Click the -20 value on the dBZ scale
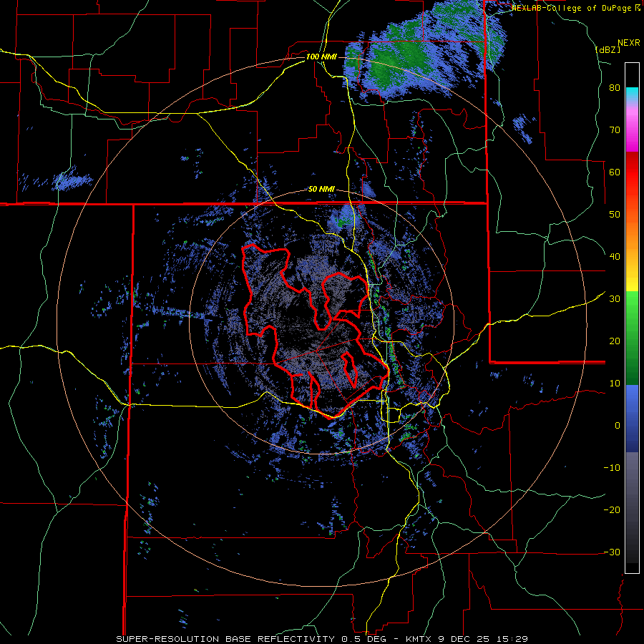Viewport: 644px width, 644px height. tap(612, 510)
